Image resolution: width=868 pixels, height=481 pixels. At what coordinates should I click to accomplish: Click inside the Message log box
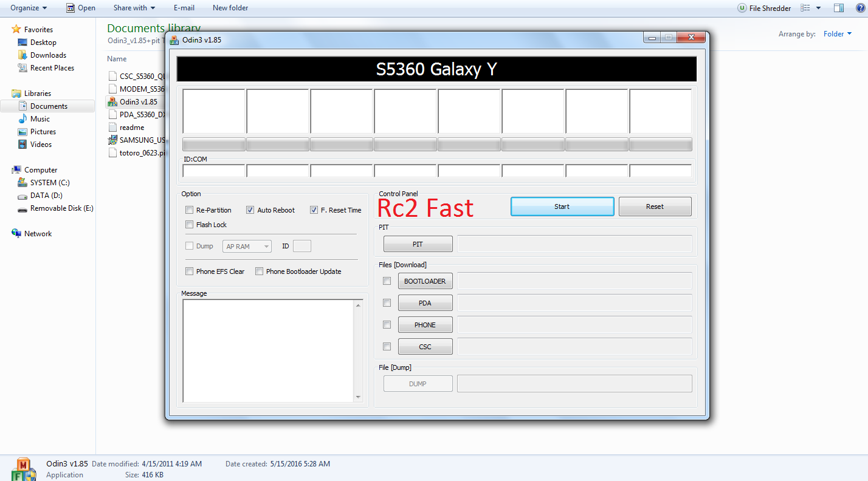click(x=269, y=351)
